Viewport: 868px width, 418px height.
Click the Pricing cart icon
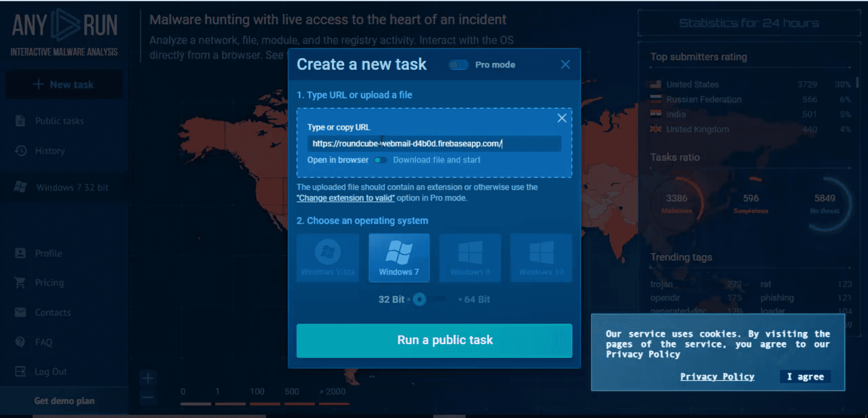click(20, 282)
